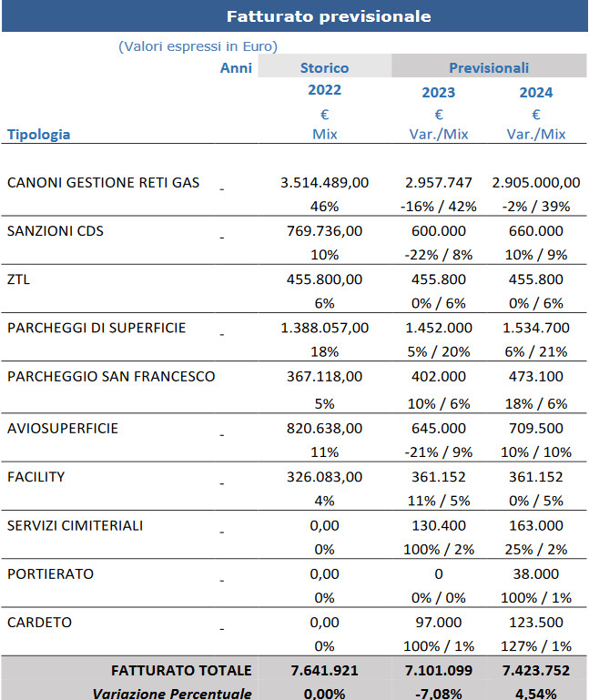
Task: Click the AVIOSUPERFICIE row label
Action: [63, 429]
